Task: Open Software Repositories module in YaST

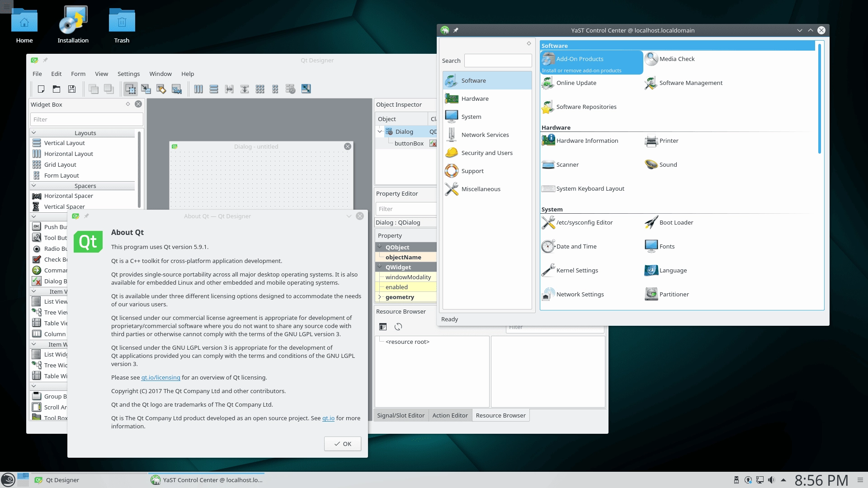Action: [x=579, y=107]
